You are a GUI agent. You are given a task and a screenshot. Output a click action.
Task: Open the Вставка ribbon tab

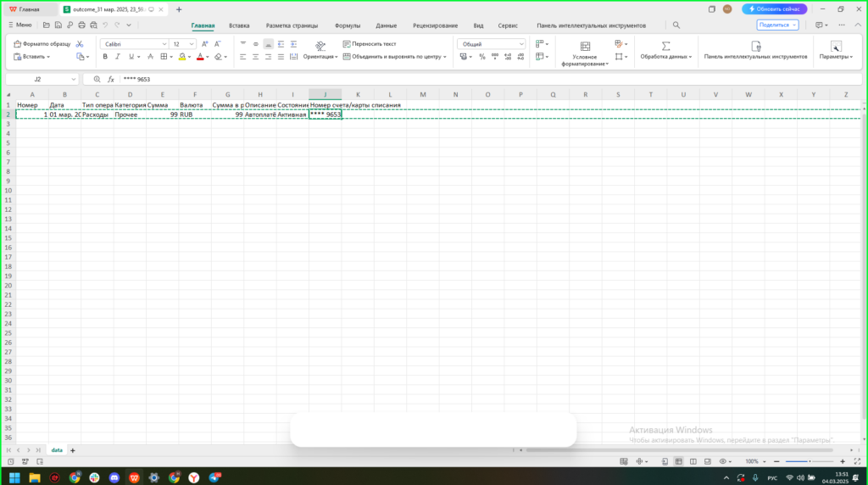[x=239, y=25]
